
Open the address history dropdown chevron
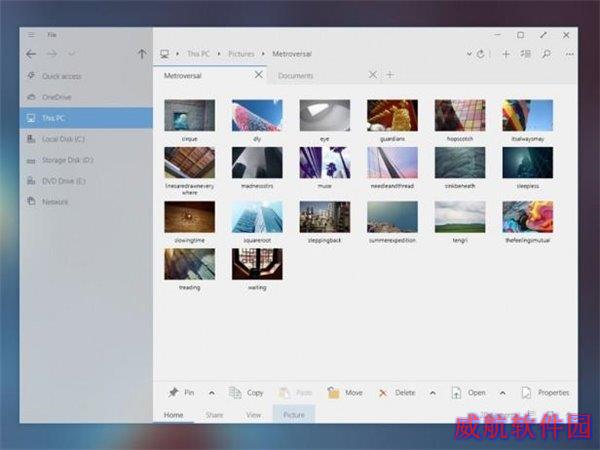coord(469,54)
